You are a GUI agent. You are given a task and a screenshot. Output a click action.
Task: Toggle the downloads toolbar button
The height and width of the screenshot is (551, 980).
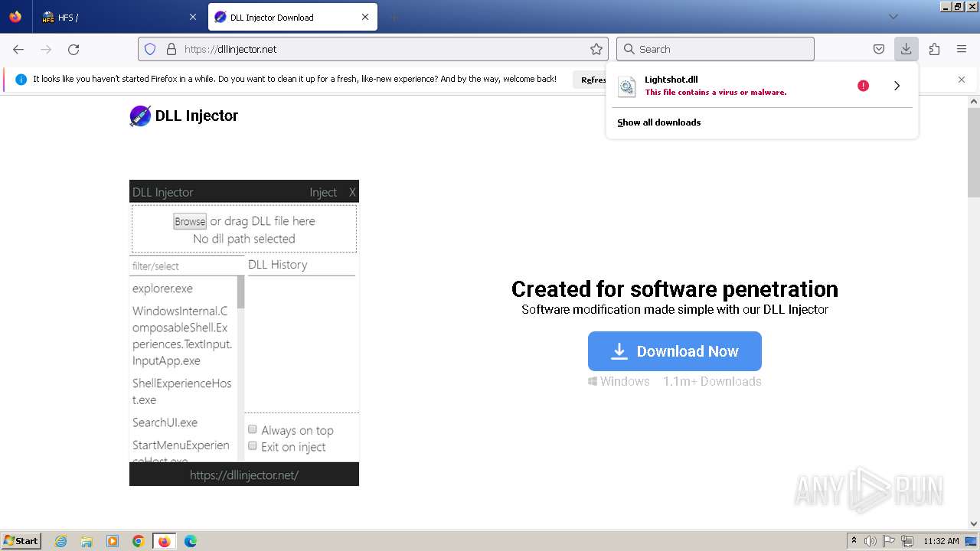(906, 49)
